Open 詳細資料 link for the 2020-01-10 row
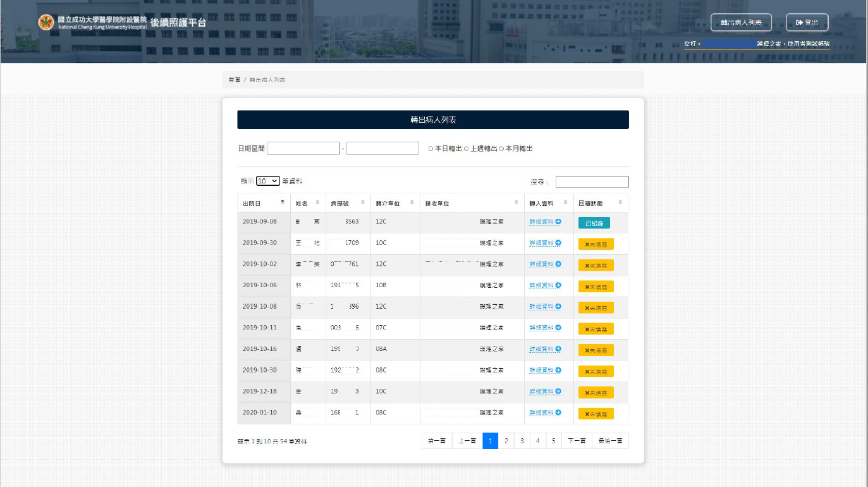Viewport: 868px width, 487px height. 545,412
